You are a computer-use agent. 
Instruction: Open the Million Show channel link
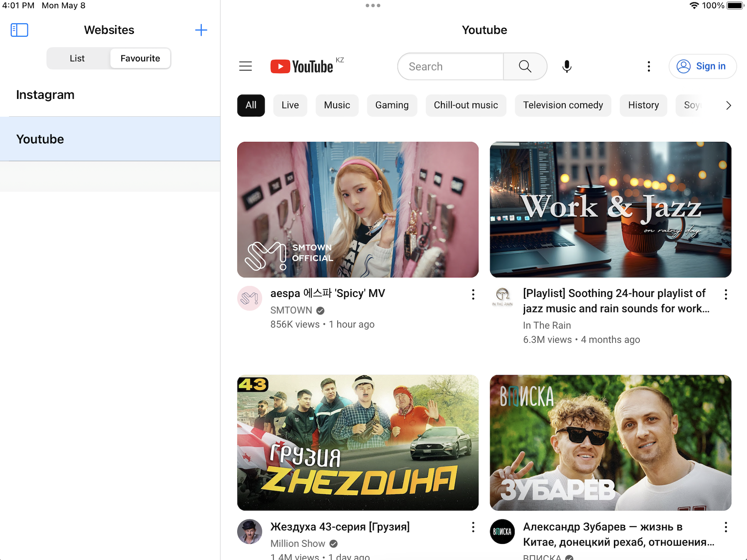tap(298, 543)
